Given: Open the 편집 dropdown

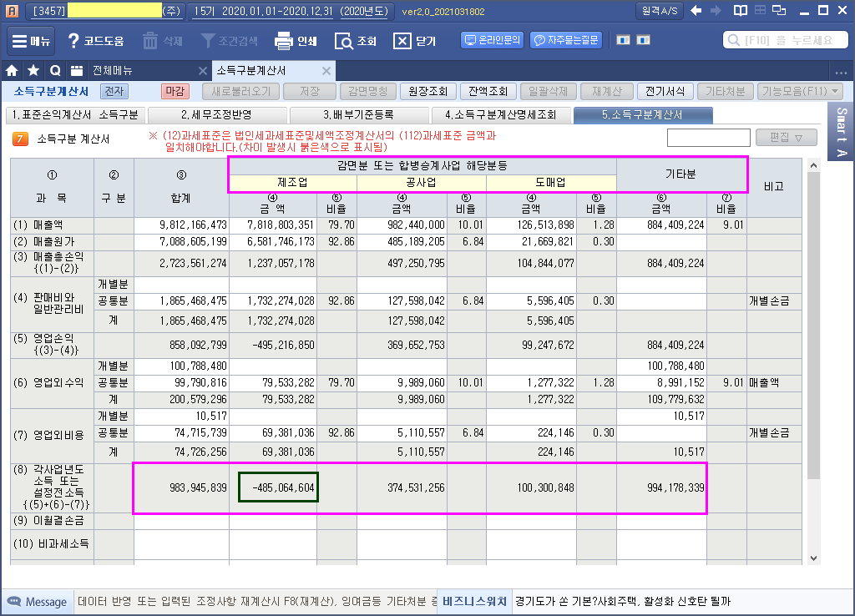Looking at the screenshot, I should click(787, 138).
